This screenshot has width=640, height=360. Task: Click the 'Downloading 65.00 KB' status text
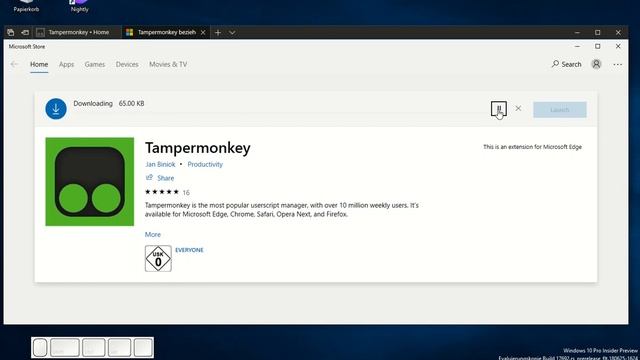coord(109,104)
